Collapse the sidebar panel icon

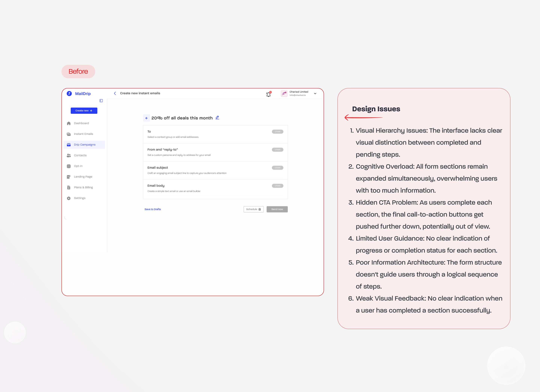pos(101,101)
